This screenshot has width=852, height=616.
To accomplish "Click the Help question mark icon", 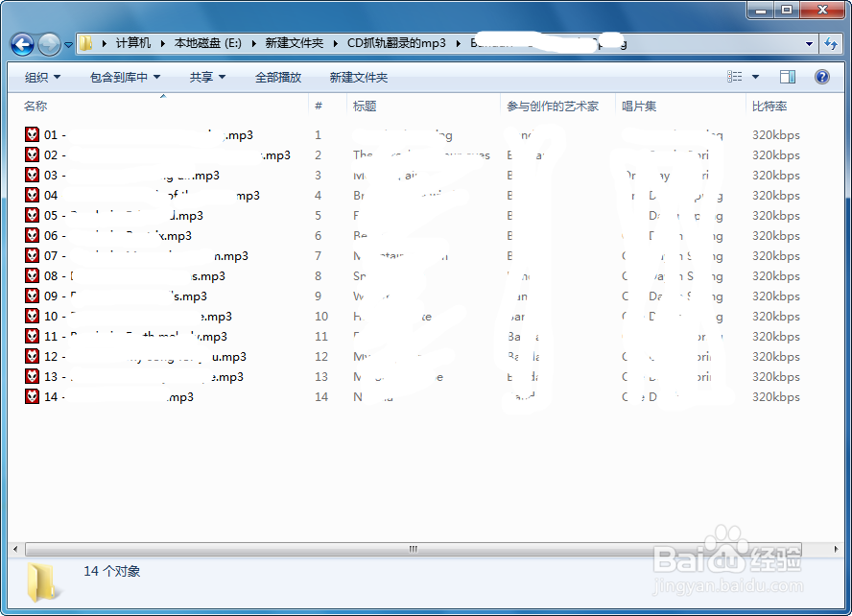I will [822, 78].
